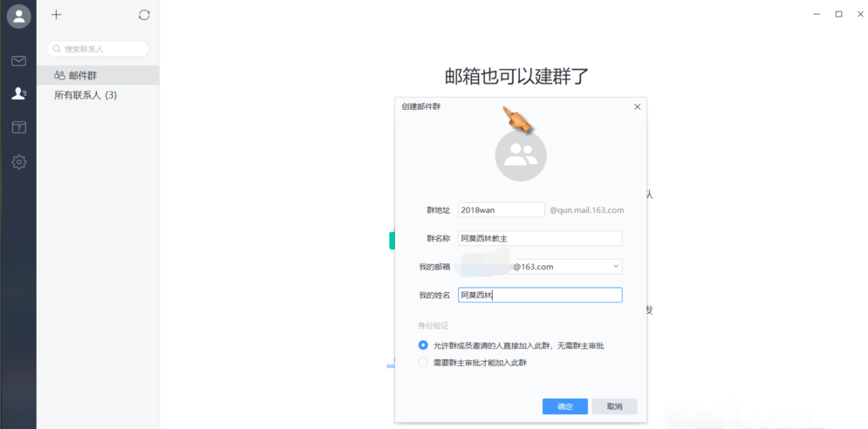868x429 pixels.
Task: Select radio option 需要群主审批才能加入此群
Action: tap(423, 363)
